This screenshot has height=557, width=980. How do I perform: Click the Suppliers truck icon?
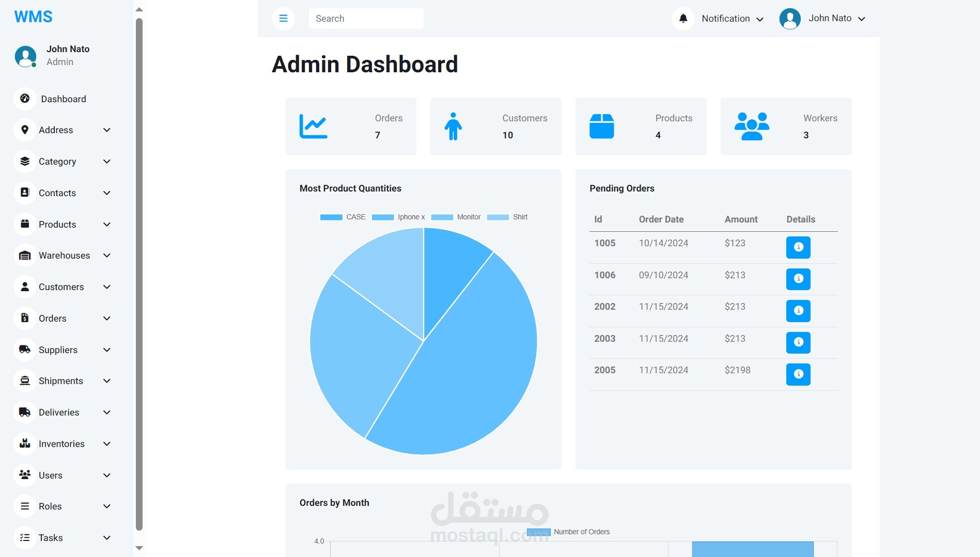[x=25, y=349]
